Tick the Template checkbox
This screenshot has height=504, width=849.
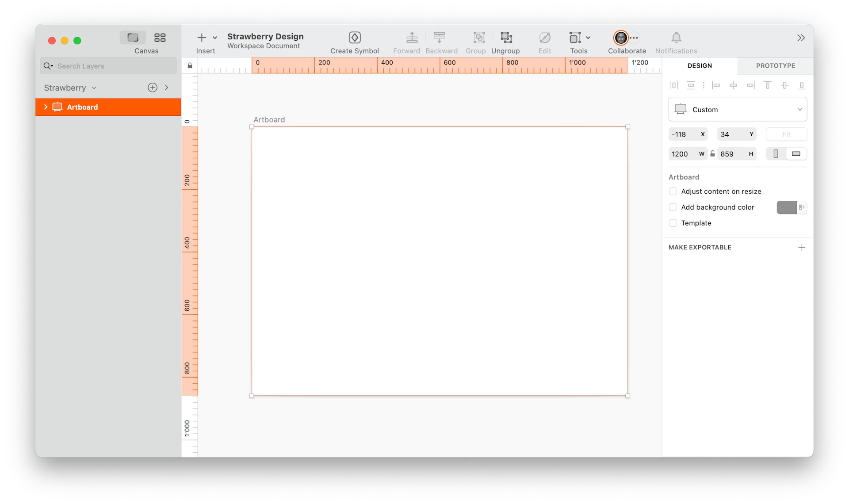point(673,223)
